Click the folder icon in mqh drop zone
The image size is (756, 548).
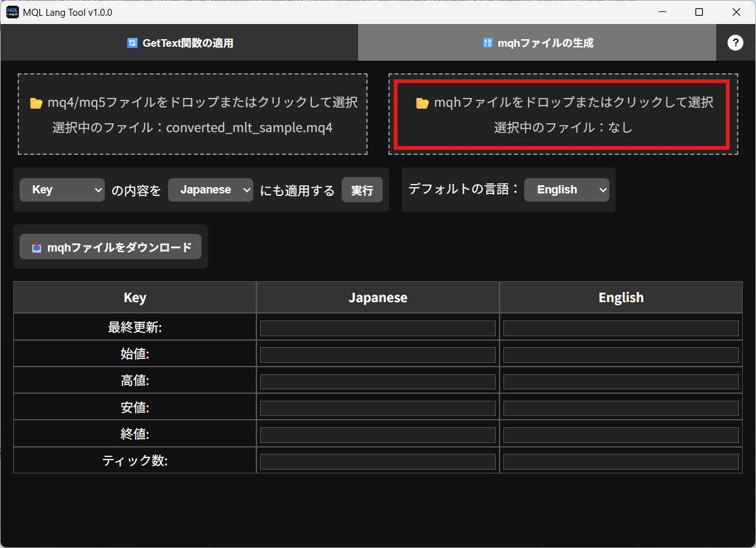[x=423, y=103]
